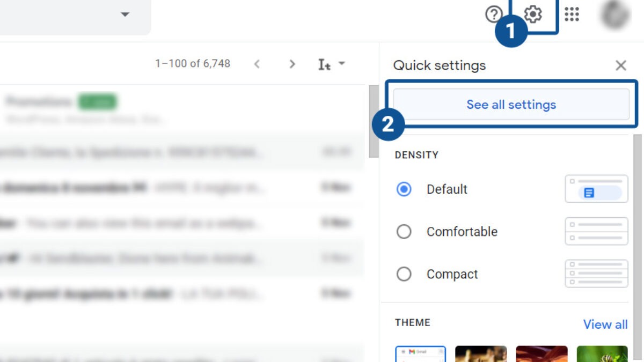Close the Quick settings panel
The image size is (644, 362).
point(621,65)
